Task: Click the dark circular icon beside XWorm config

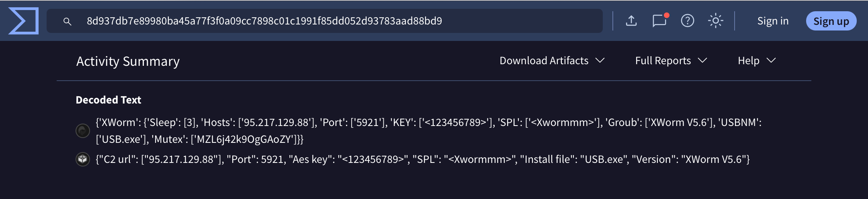Action: (x=83, y=130)
